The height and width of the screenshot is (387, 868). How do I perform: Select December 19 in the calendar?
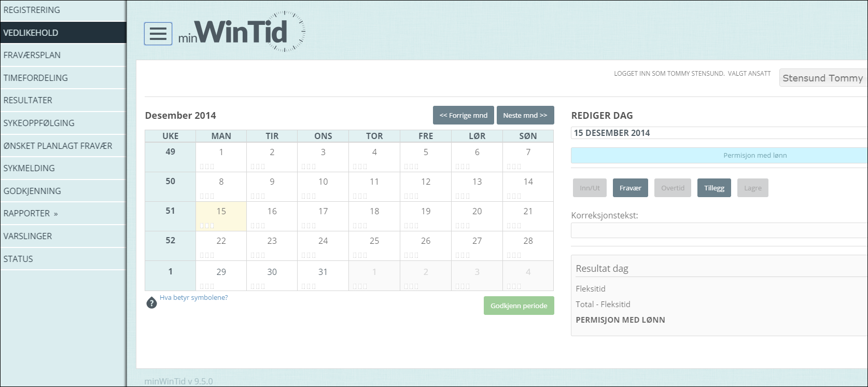pyautogui.click(x=426, y=216)
